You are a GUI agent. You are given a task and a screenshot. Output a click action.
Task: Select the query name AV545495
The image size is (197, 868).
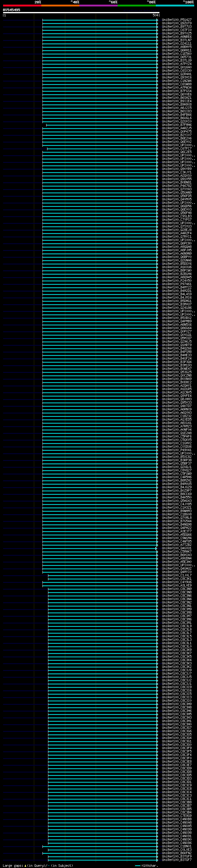coord(11,10)
